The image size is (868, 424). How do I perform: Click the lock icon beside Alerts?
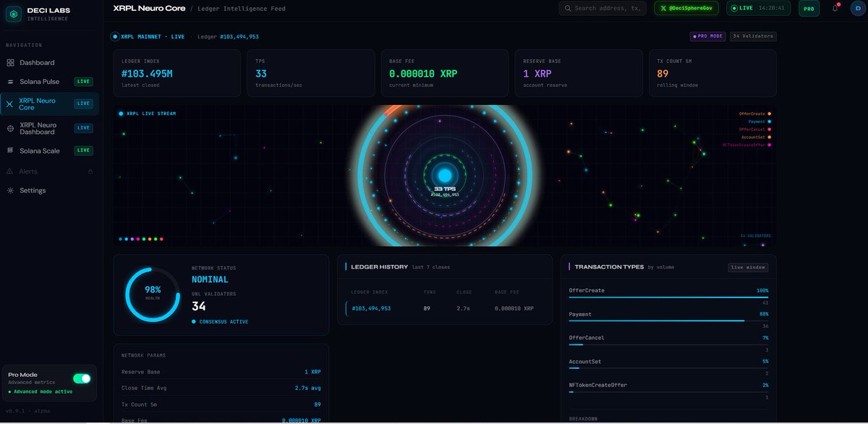click(90, 171)
